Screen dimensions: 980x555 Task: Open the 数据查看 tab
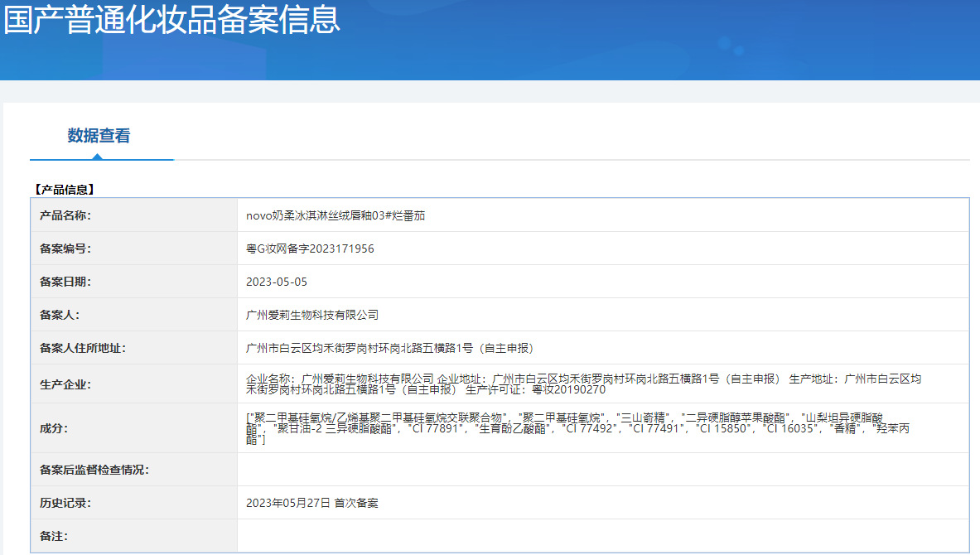99,136
